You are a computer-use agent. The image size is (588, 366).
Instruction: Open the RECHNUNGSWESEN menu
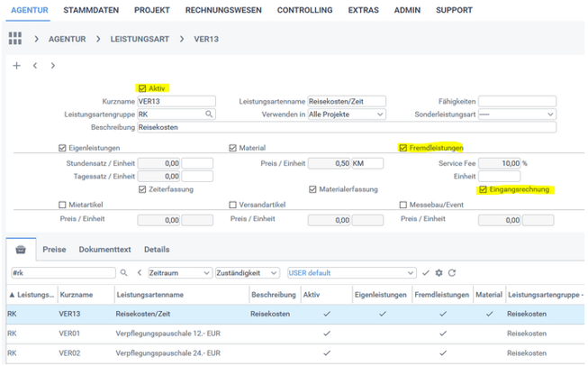pos(223,10)
